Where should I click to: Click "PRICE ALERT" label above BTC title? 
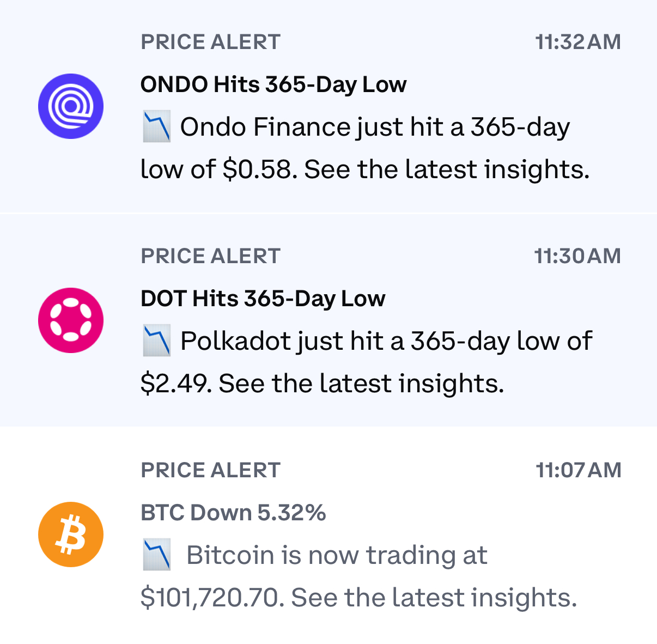click(x=211, y=470)
